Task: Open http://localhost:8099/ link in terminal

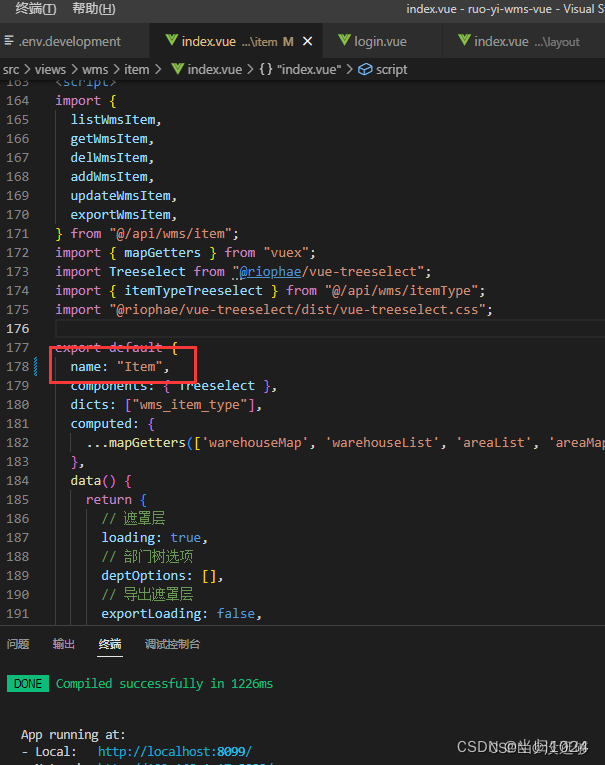Action: point(175,751)
